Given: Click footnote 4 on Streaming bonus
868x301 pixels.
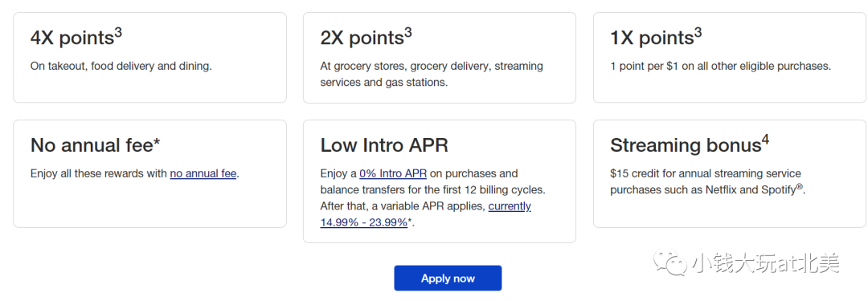Looking at the screenshot, I should point(765,140).
